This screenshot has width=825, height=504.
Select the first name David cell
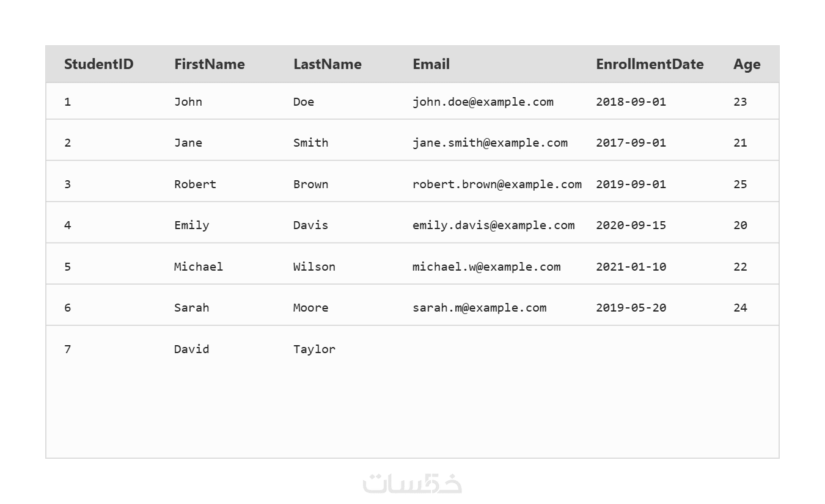(191, 349)
